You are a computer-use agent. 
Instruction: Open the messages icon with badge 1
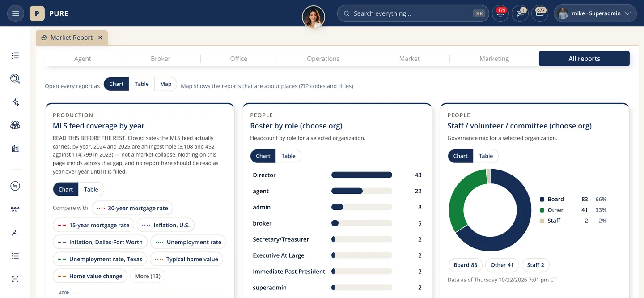[x=520, y=13]
